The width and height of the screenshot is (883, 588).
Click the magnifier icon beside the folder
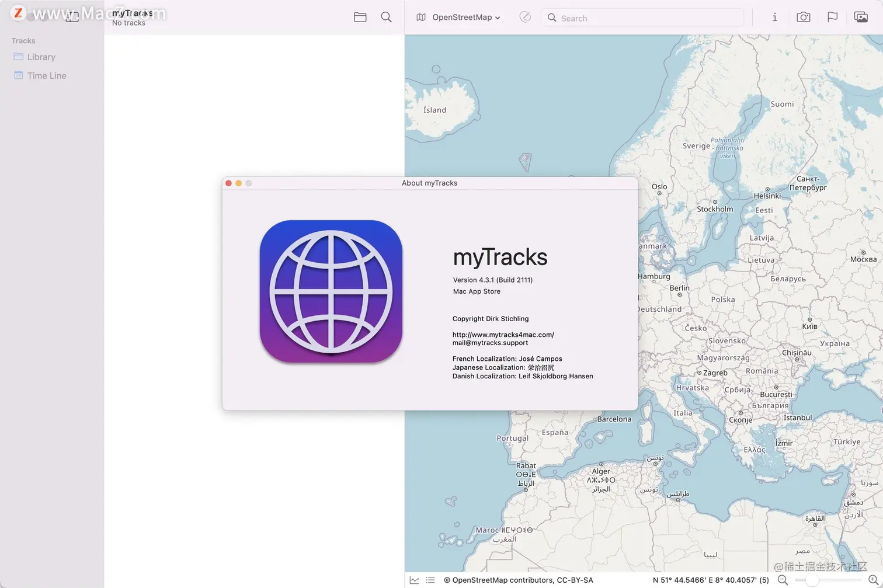pyautogui.click(x=386, y=18)
